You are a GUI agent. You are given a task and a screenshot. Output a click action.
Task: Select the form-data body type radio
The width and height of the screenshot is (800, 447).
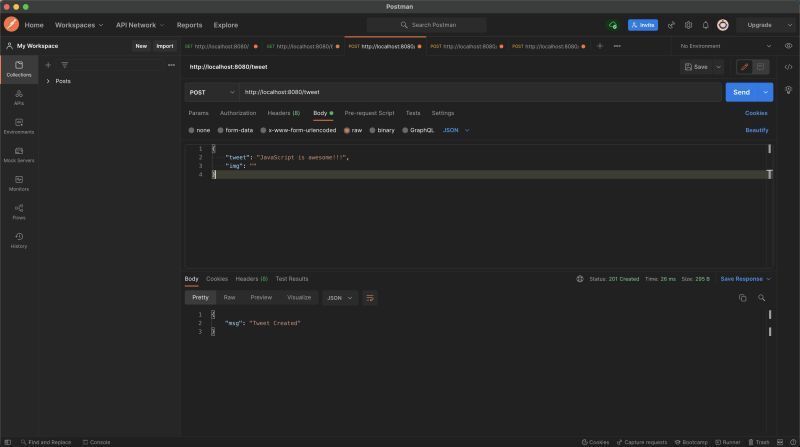tap(220, 131)
